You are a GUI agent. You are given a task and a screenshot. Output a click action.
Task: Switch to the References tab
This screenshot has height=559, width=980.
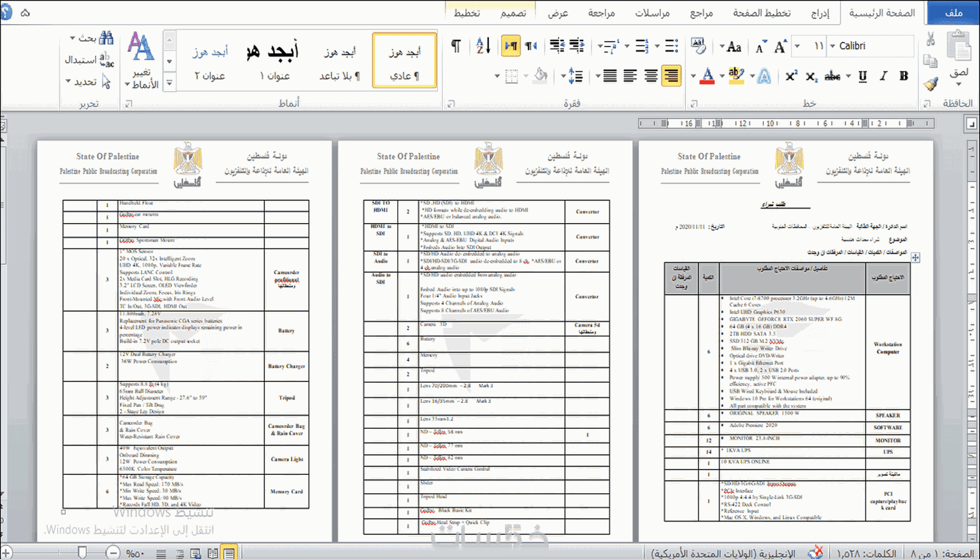coord(702,13)
